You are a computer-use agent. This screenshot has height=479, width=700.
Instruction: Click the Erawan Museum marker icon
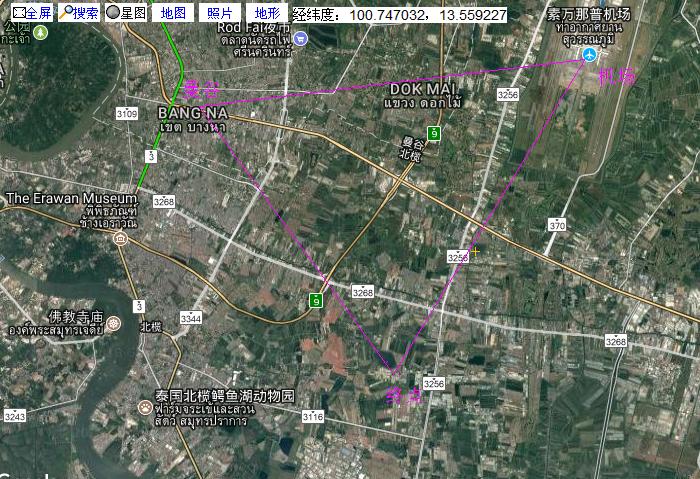click(120, 239)
